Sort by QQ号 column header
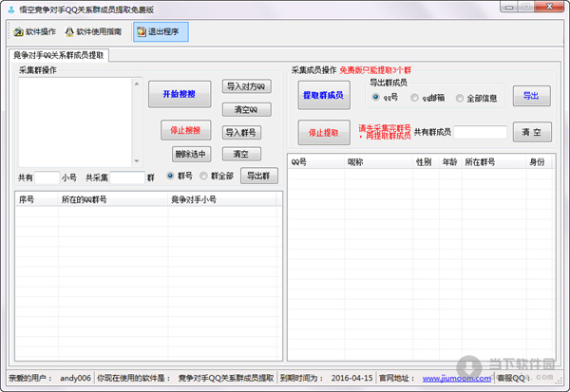This screenshot has height=392, width=570. [x=316, y=162]
